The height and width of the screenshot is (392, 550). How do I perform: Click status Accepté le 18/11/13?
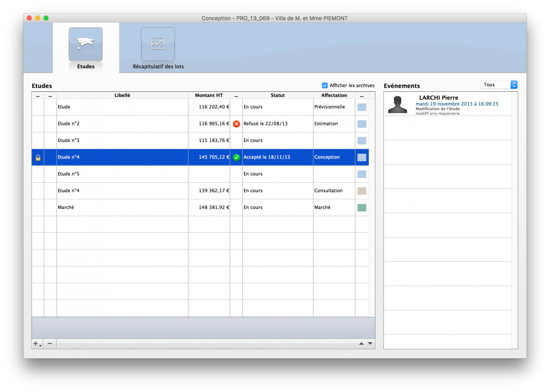pos(267,157)
